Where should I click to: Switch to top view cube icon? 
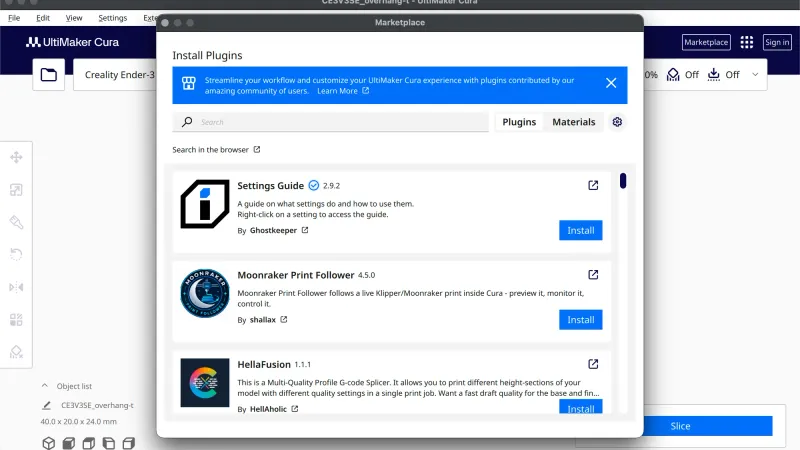tap(89, 443)
